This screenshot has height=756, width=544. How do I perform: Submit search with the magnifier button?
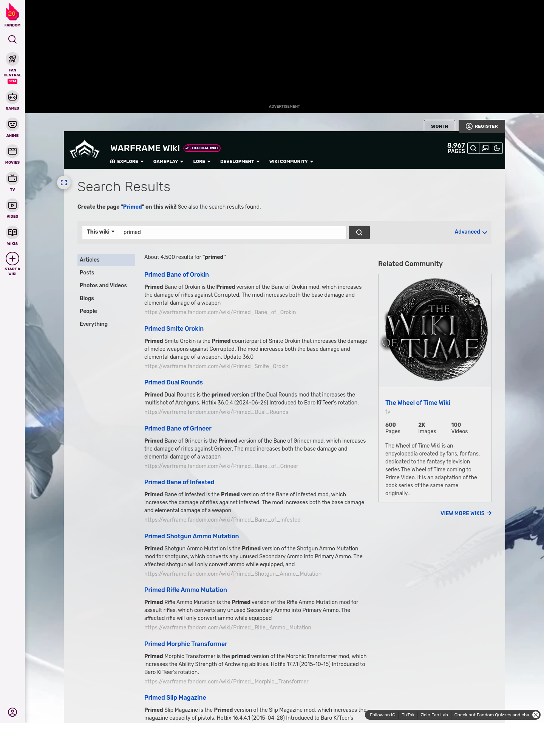click(359, 232)
